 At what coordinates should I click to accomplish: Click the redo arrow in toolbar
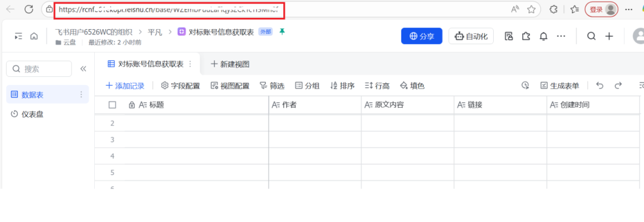(x=618, y=85)
